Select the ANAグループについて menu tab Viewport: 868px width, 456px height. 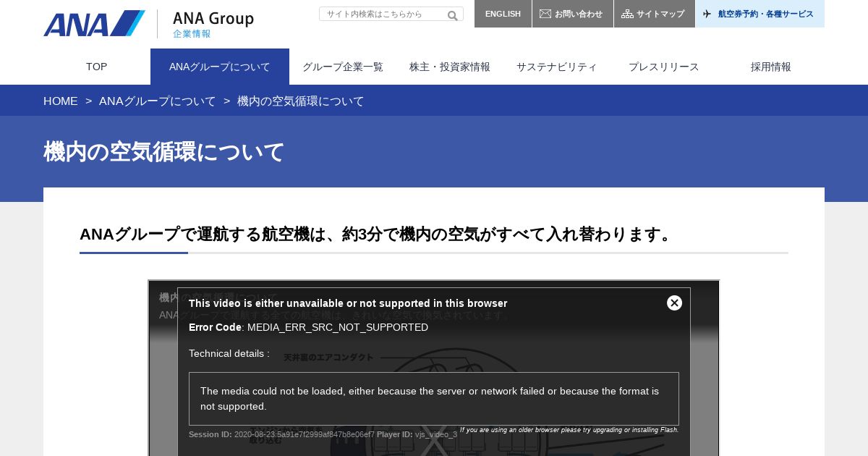(220, 67)
